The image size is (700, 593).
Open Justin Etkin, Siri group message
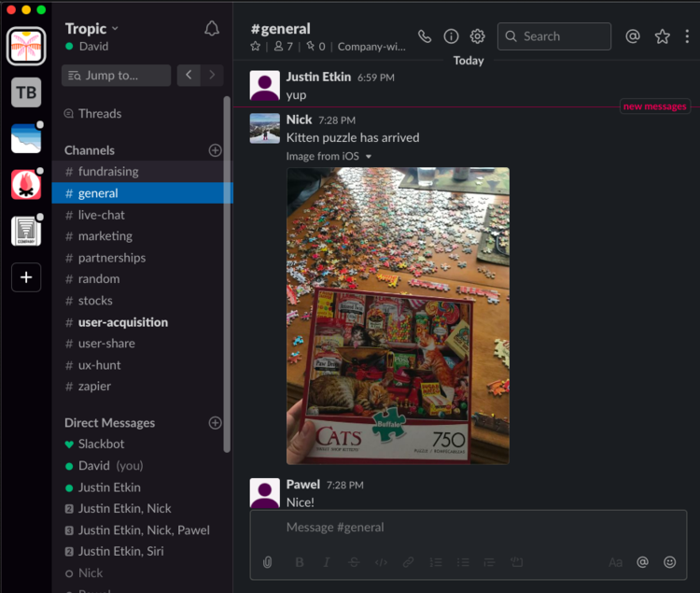142,552
